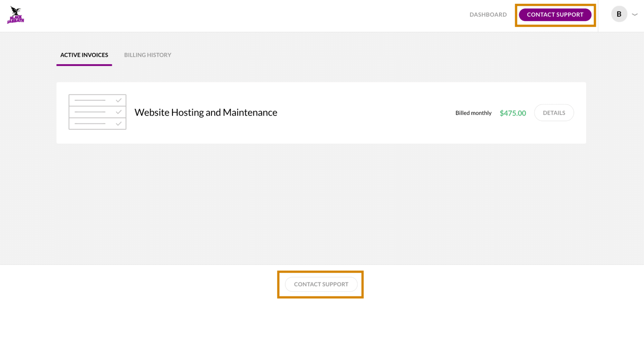Click the middle checkmark in checklist icon
The width and height of the screenshot is (644, 351).
pos(119,112)
